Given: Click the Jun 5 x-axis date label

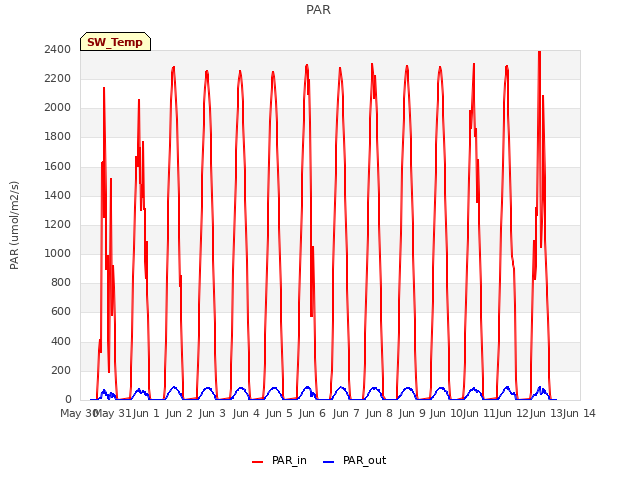Looking at the screenshot, I should point(279,413).
